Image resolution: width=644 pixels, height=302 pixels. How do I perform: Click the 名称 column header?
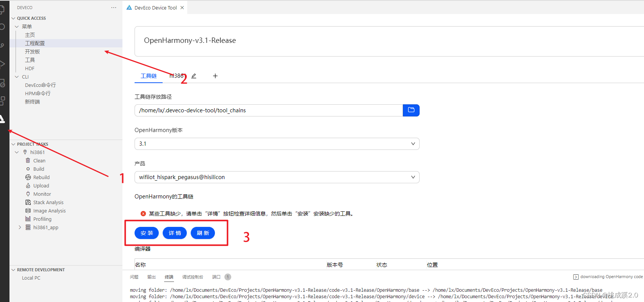tap(140, 265)
